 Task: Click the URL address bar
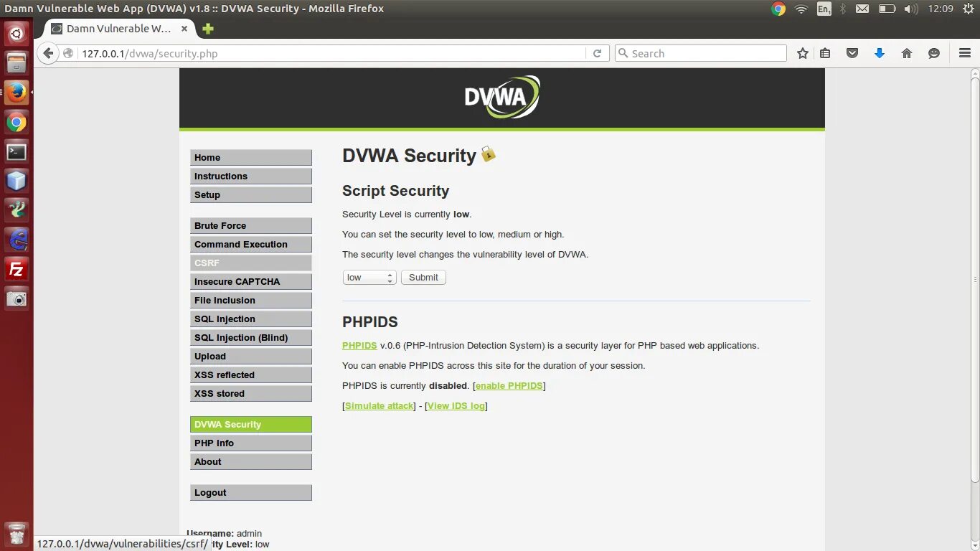pos(331,54)
